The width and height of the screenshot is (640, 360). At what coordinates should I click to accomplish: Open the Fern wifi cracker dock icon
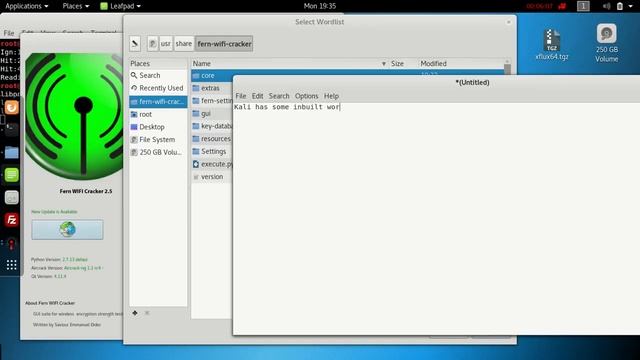pyautogui.click(x=11, y=244)
